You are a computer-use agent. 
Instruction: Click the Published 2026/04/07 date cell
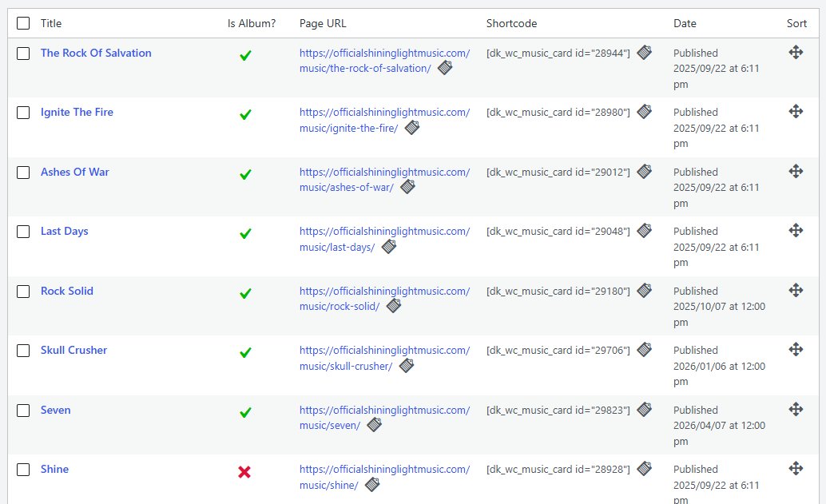pyautogui.click(x=719, y=426)
